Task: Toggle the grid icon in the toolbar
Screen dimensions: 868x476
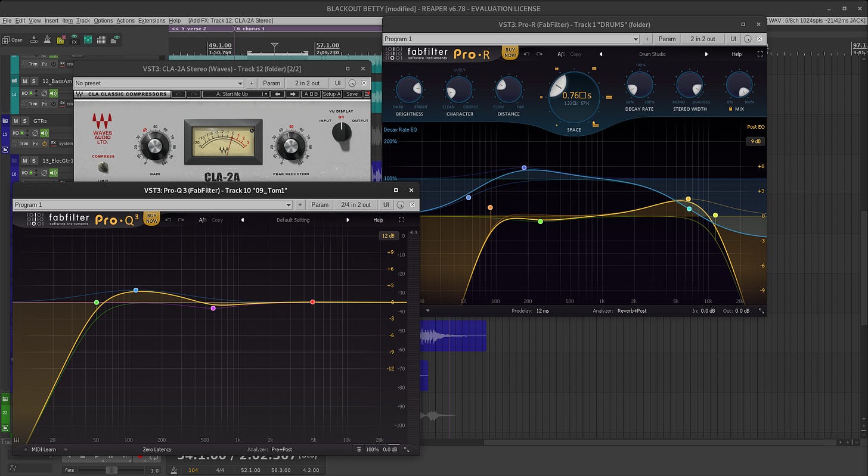Action: coord(101,40)
